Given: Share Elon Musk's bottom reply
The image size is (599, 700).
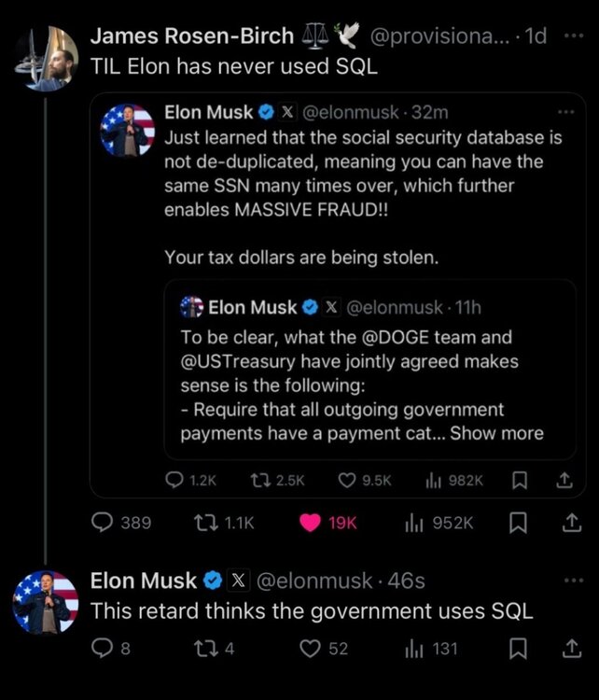Looking at the screenshot, I should point(565,648).
